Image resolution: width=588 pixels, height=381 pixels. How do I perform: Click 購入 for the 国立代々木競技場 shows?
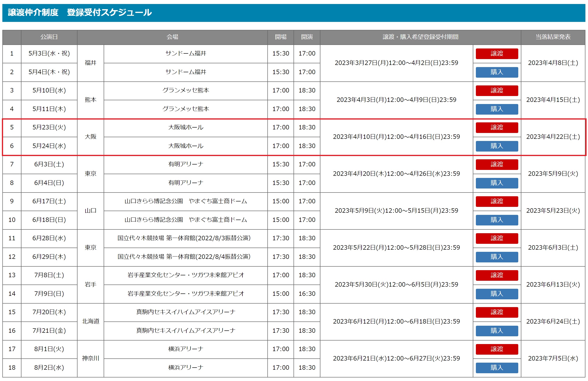(x=497, y=257)
